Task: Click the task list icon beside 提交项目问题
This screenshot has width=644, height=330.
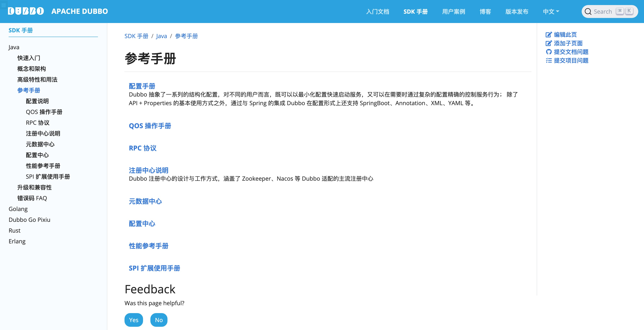Action: pyautogui.click(x=549, y=61)
